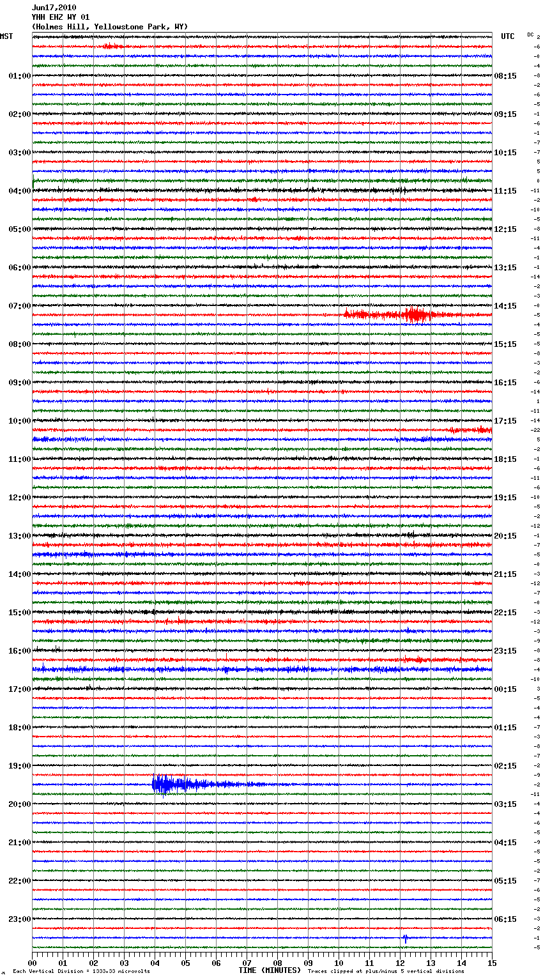Click the 15 minute tick on the x-axis

pos(491,963)
